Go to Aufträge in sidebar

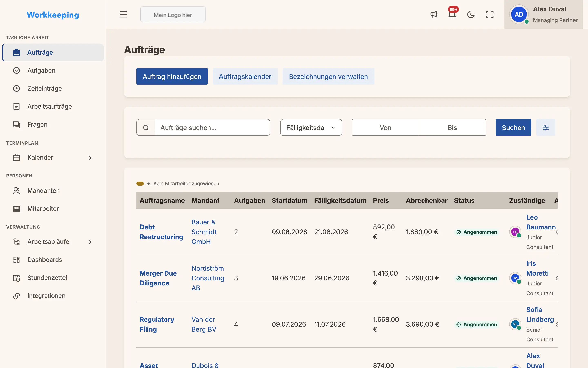[53, 52]
